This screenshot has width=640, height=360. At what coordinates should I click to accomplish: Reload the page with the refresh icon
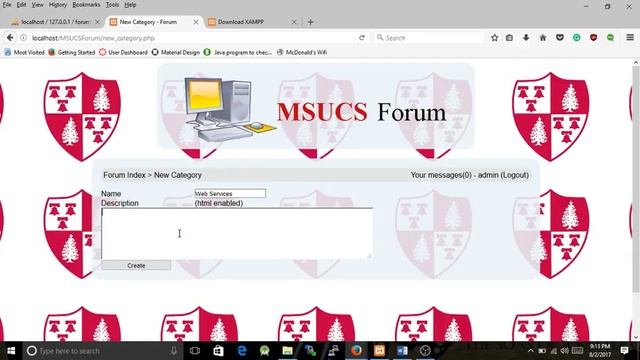[362, 38]
